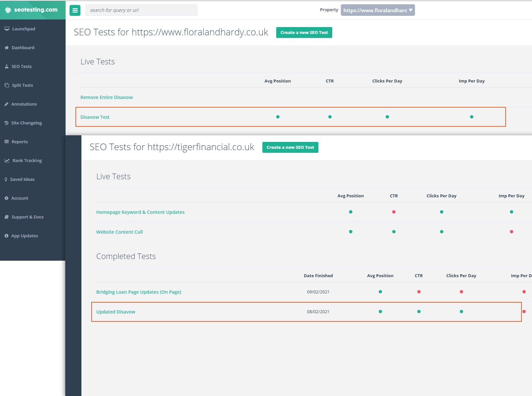
Task: Click Disavow Test CTR green dot
Action: [330, 117]
